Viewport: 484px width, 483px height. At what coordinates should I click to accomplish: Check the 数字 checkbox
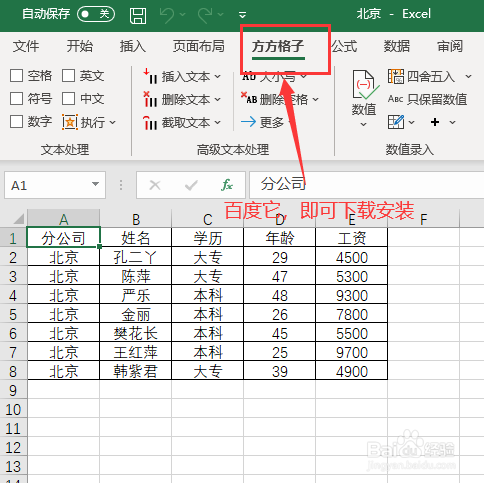coord(16,122)
